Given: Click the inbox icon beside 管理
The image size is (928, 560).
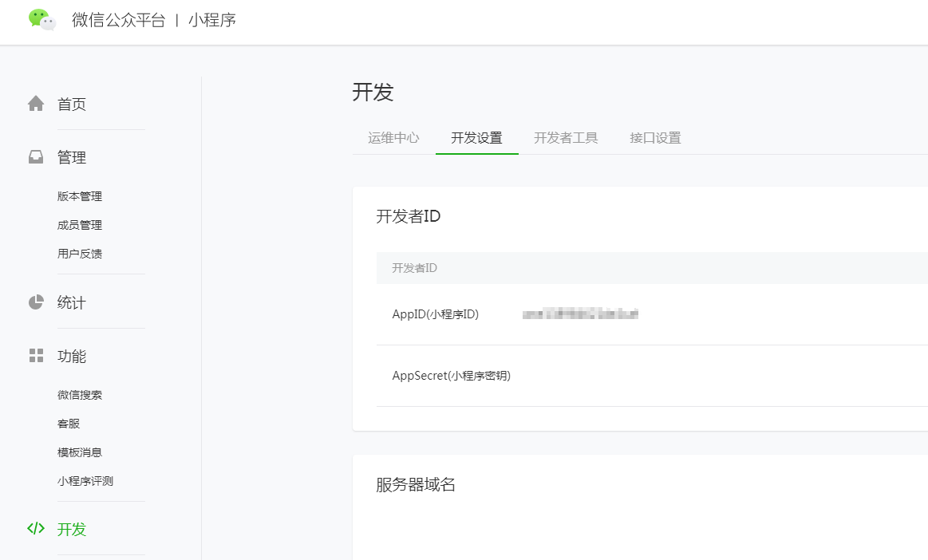Looking at the screenshot, I should pos(36,157).
